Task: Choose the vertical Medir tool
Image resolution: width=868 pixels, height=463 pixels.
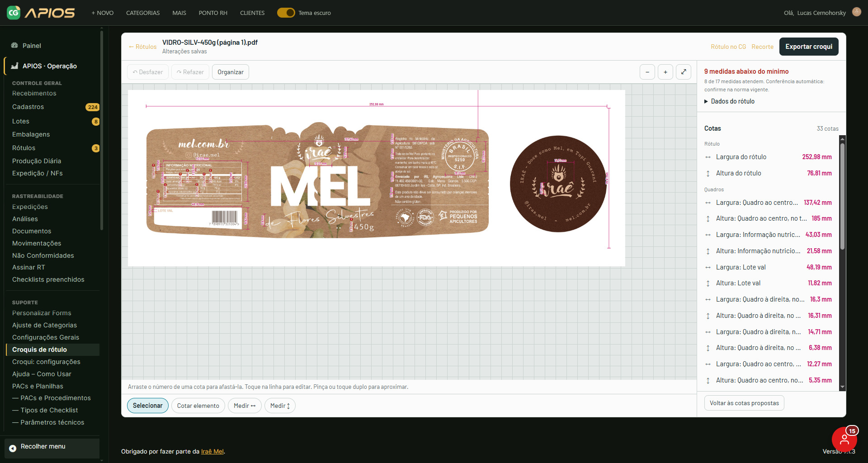Action: click(280, 406)
